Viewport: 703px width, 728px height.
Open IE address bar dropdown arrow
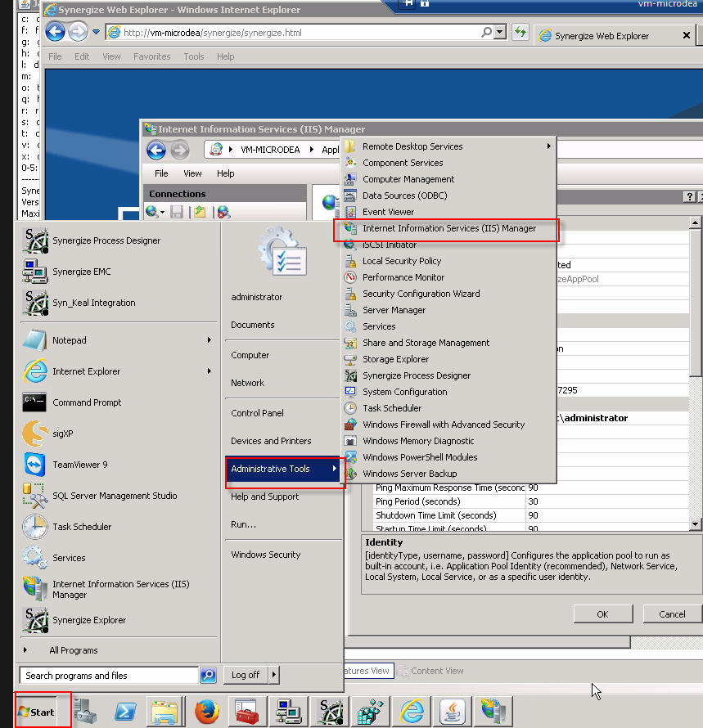coord(500,32)
